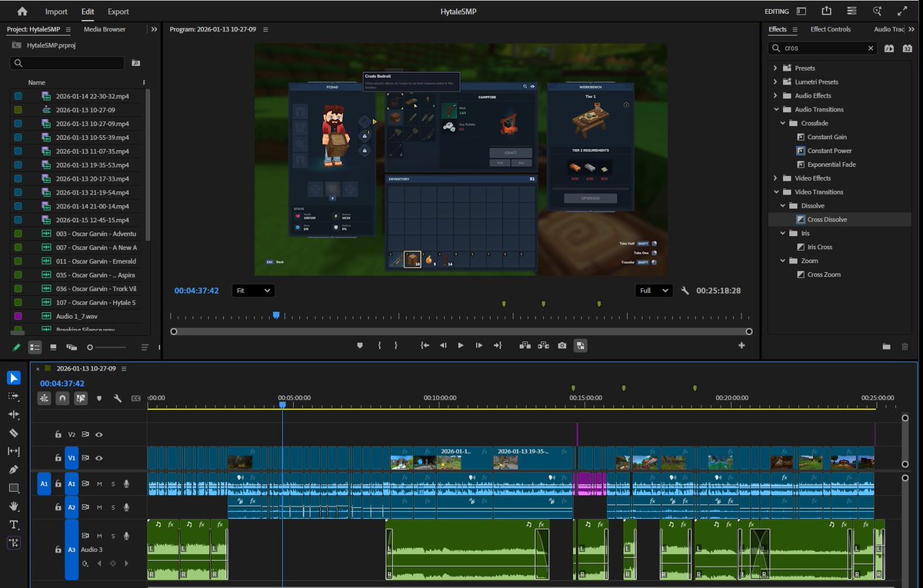Select the Hand tool
Screen dimensions: 923x588
[x=14, y=506]
